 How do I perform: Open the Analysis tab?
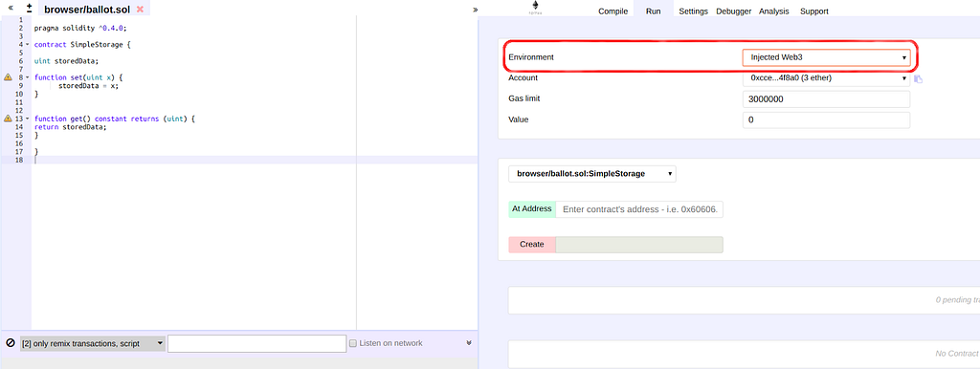[x=773, y=11]
